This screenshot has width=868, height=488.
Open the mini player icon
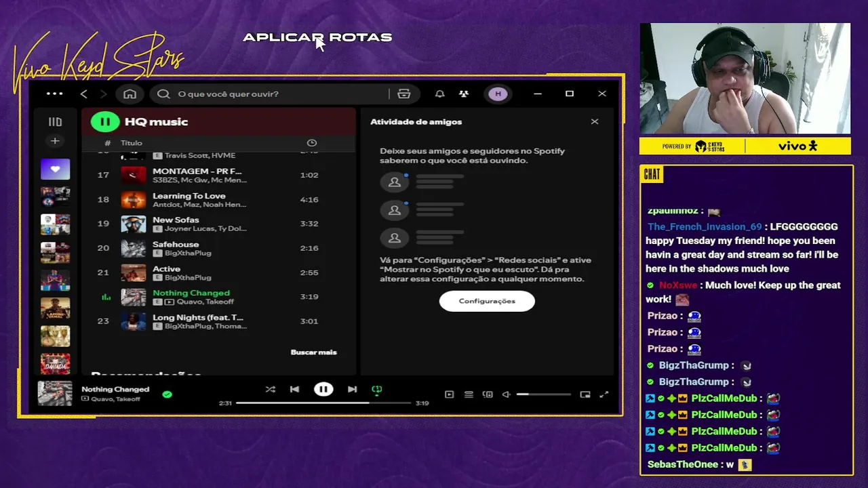pyautogui.click(x=585, y=394)
